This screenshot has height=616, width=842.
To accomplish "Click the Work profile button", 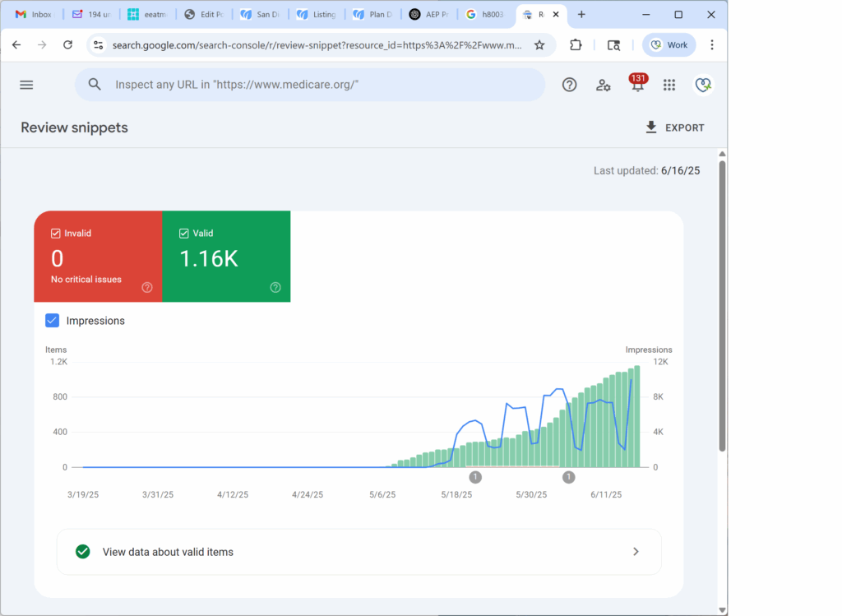I will click(669, 45).
